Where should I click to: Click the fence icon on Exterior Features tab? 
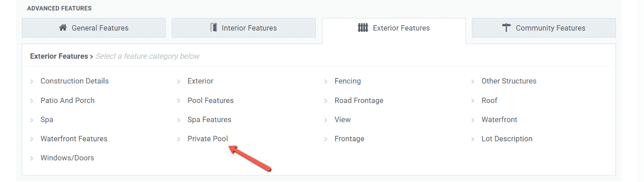coord(363,28)
